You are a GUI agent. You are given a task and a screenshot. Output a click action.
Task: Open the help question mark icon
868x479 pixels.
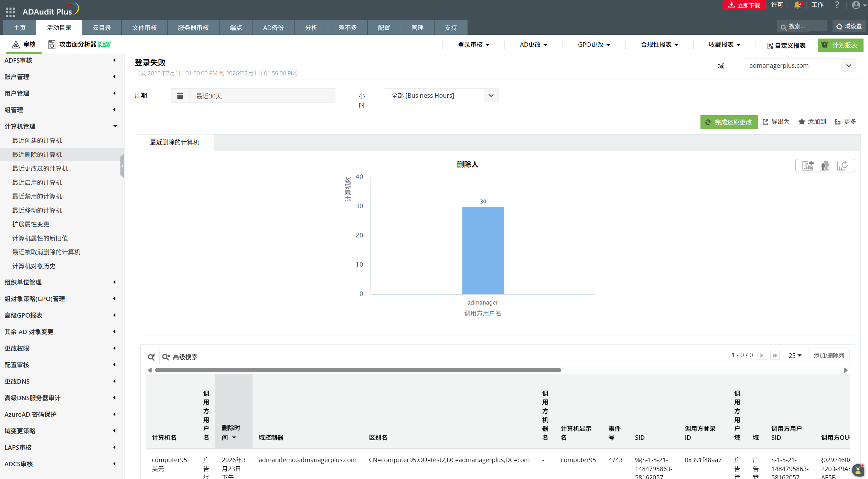click(x=837, y=5)
